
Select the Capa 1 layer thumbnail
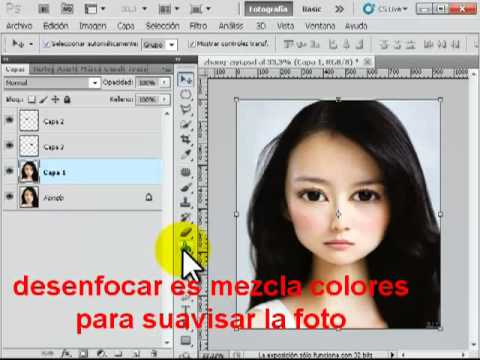pos(29,171)
